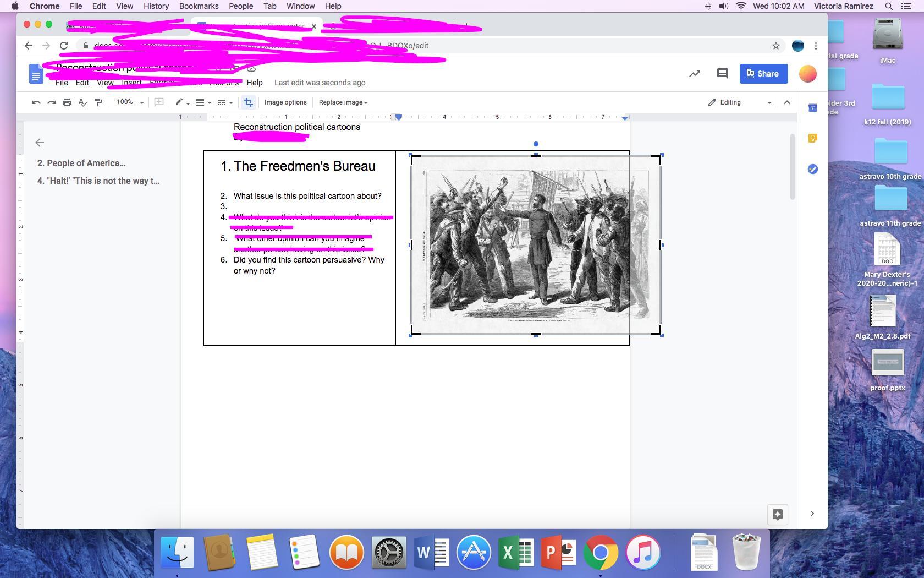Open comment history speech bubble icon

coord(723,74)
